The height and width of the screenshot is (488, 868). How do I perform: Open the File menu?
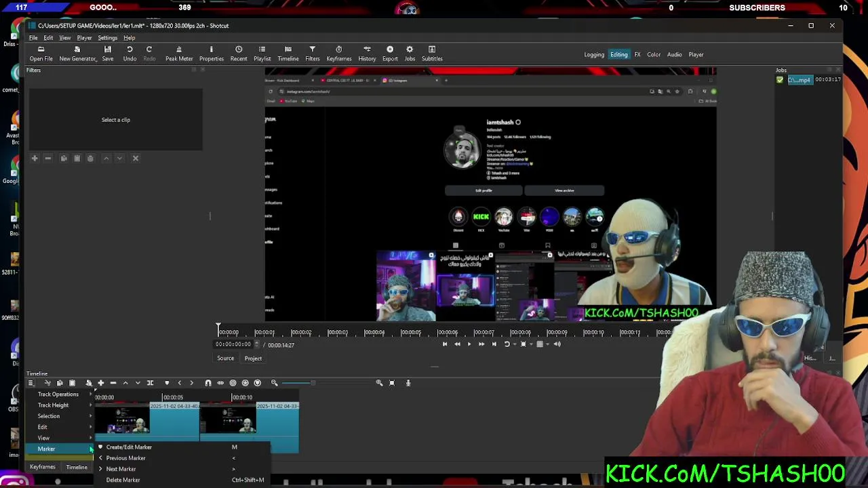click(33, 38)
